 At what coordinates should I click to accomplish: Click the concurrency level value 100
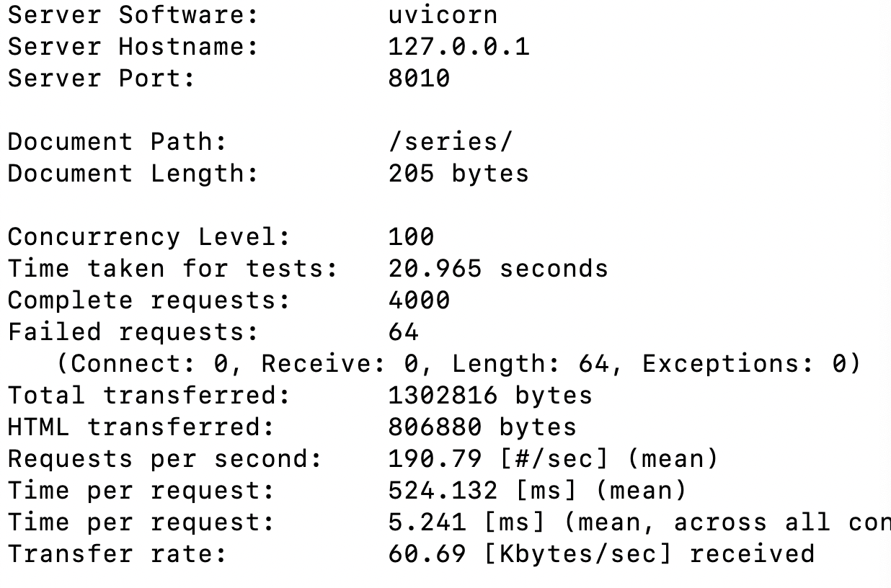coord(411,237)
